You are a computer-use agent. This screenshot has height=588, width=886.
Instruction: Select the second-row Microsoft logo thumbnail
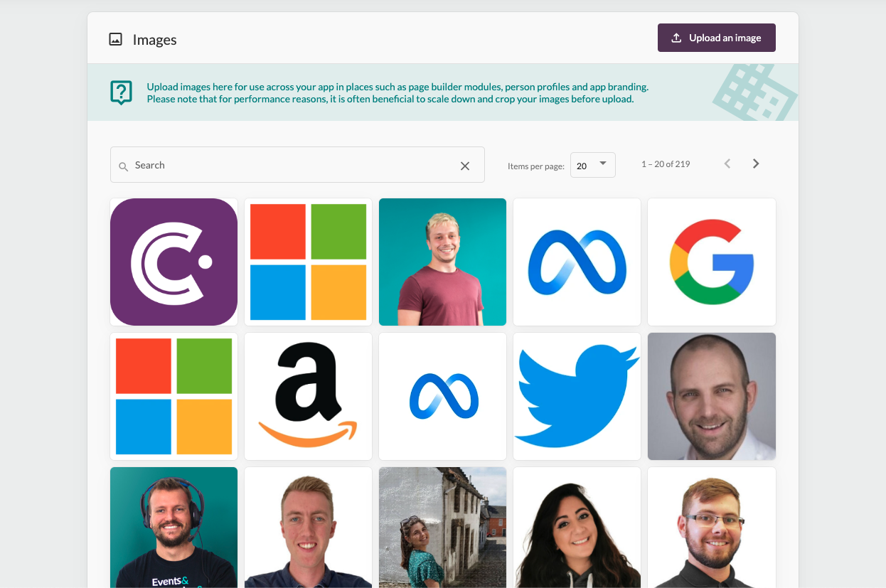coord(174,396)
